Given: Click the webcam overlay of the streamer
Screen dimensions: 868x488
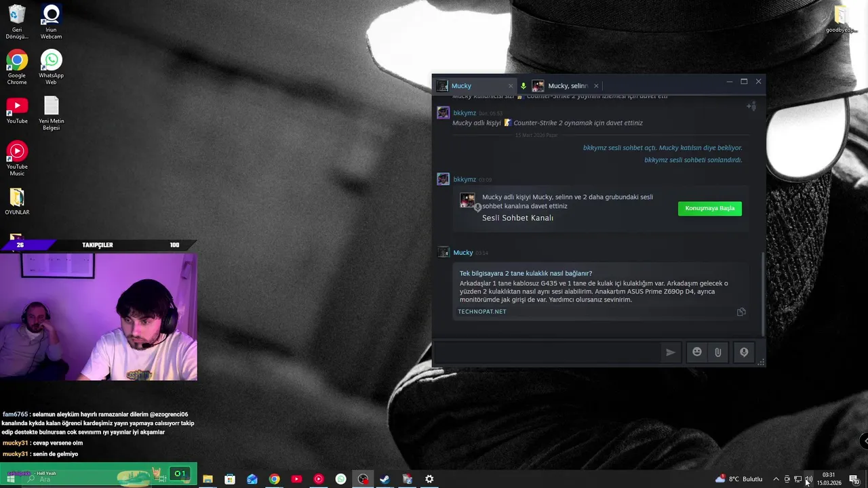Looking at the screenshot, I should coord(98,316).
